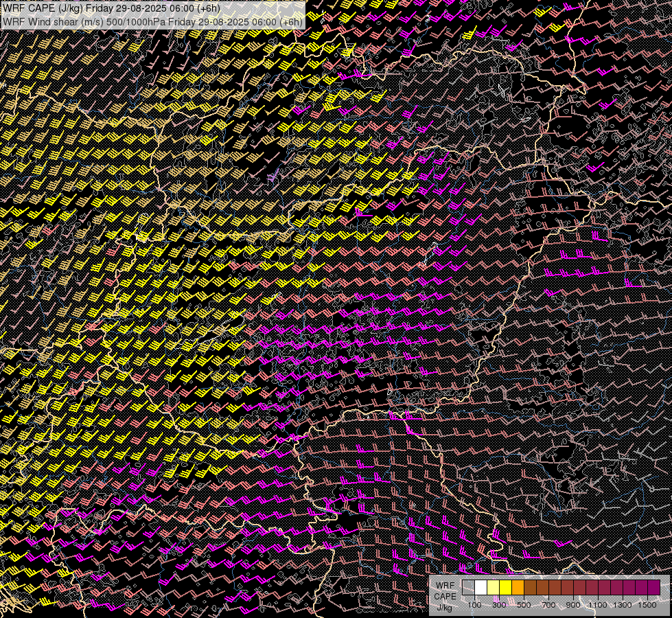Click the 500 legend value
672x618 pixels.
tap(524, 605)
